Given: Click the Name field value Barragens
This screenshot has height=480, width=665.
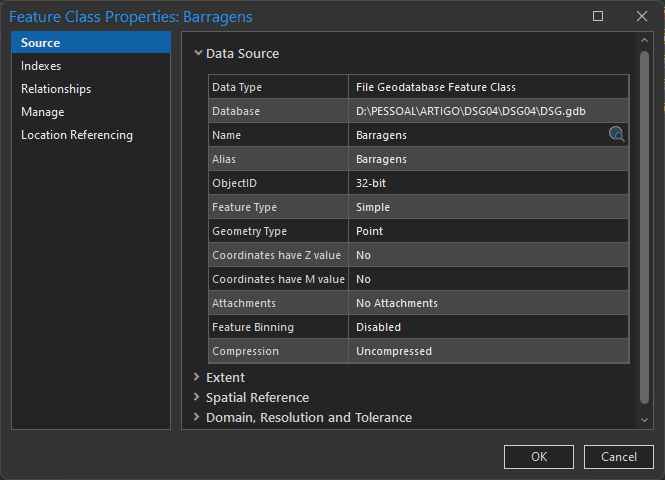Looking at the screenshot, I should 381,135.
